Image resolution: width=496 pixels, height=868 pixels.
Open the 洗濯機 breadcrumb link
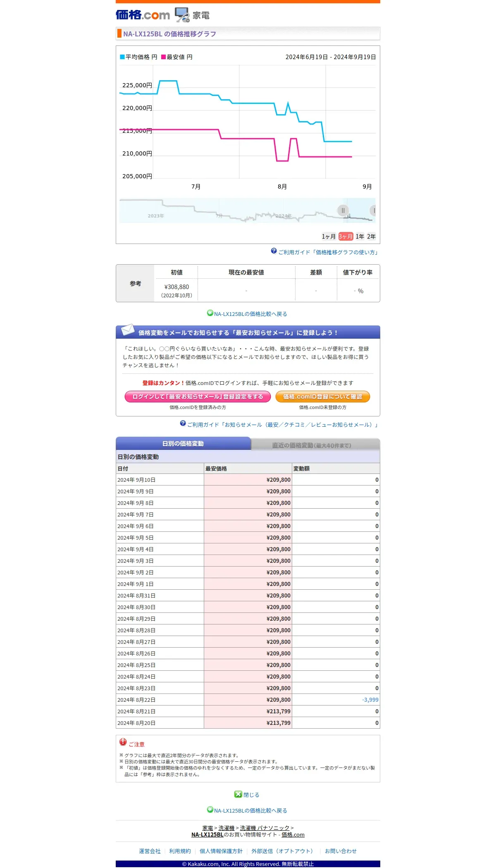[227, 828]
